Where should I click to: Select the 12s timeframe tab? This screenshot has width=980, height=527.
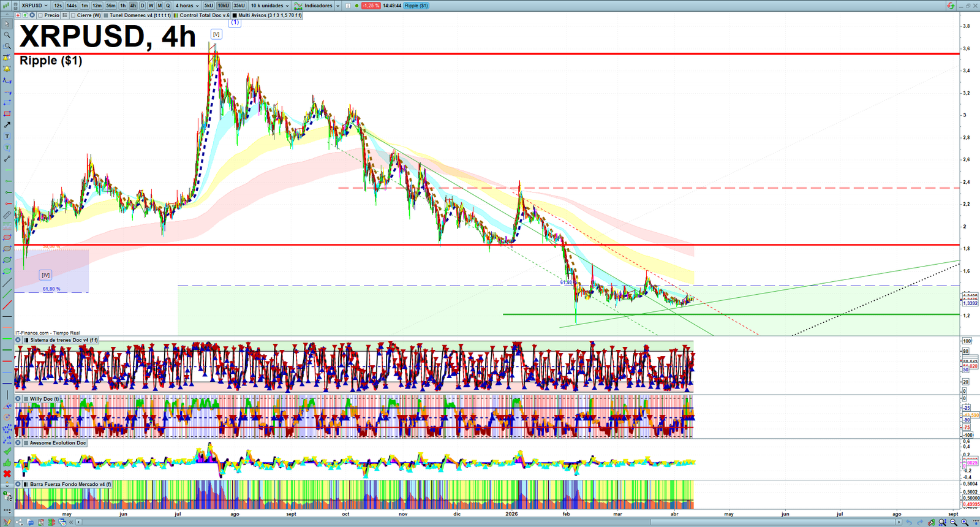pyautogui.click(x=58, y=6)
